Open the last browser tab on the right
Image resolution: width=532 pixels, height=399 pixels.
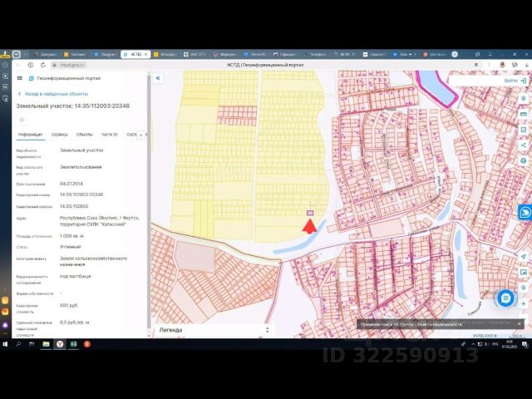pyautogui.click(x=434, y=54)
